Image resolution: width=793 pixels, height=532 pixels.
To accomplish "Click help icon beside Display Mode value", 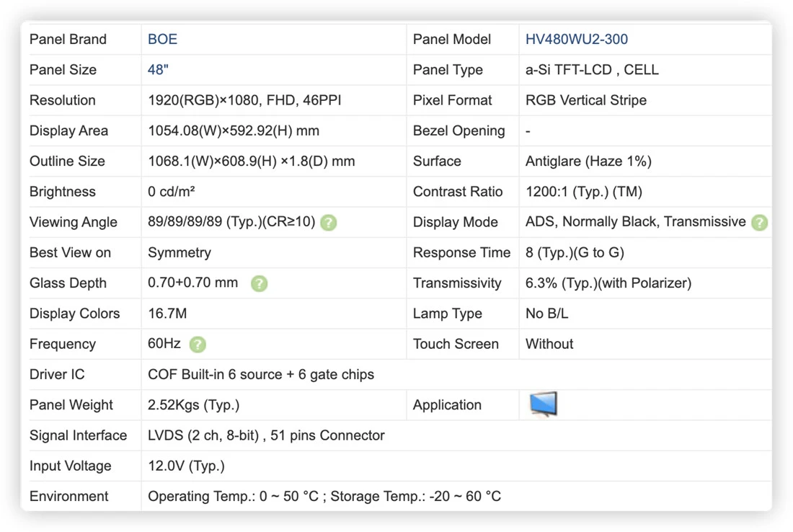I will pos(759,223).
